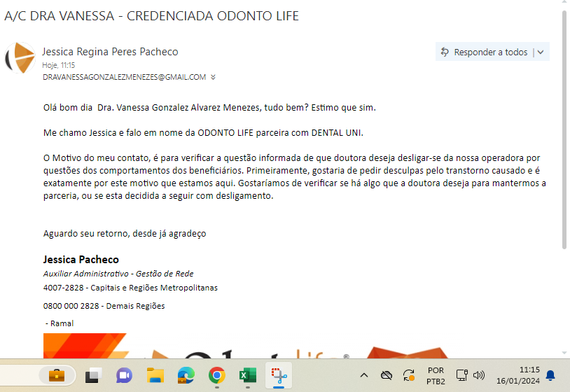
Task: Click the Odonto Life logo image in signature
Action: click(247, 346)
